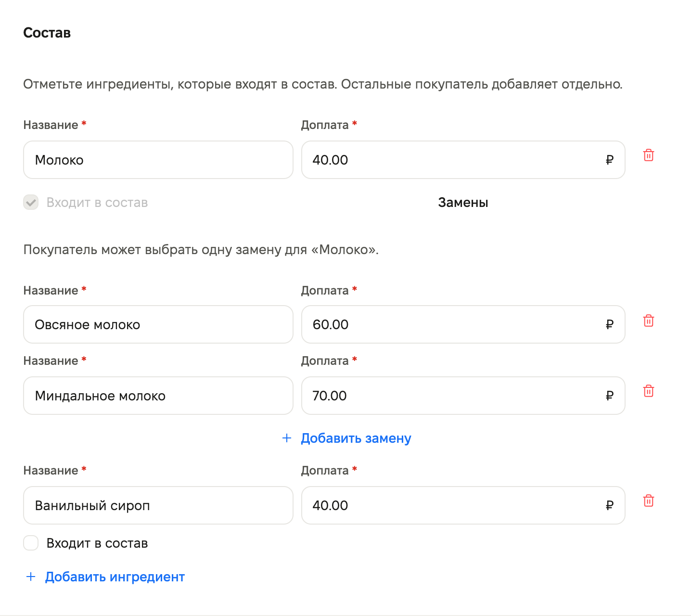Image resolution: width=691 pixels, height=616 pixels.
Task: Click the Отметьте ингредиенты instruction text
Action: (323, 84)
